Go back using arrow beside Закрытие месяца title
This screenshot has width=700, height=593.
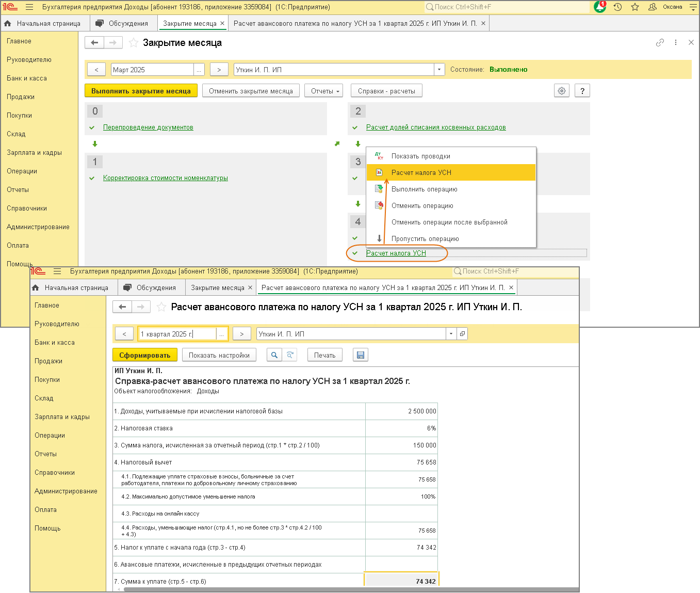pyautogui.click(x=94, y=43)
